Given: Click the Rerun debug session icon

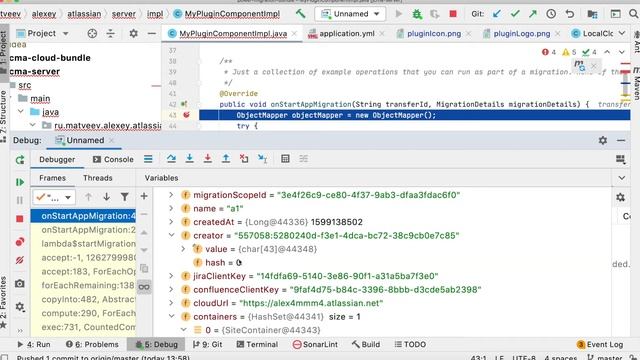Looking at the screenshot, I should pos(20,160).
